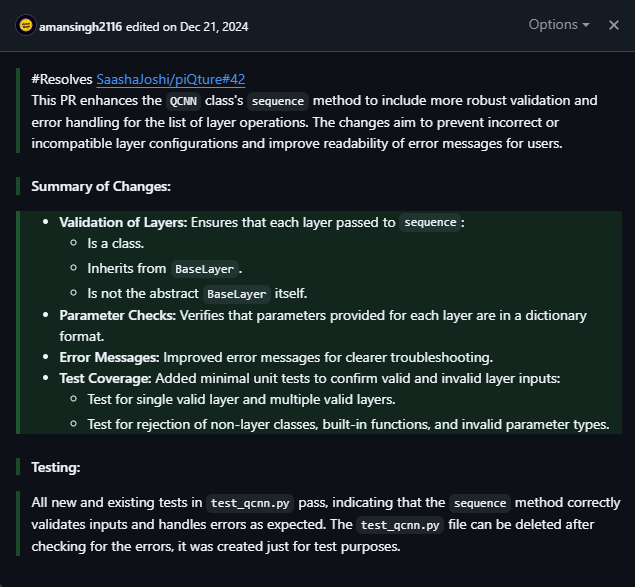This screenshot has height=587, width=635.
Task: Click the amansingh2116 avatar icon
Action: tap(25, 25)
